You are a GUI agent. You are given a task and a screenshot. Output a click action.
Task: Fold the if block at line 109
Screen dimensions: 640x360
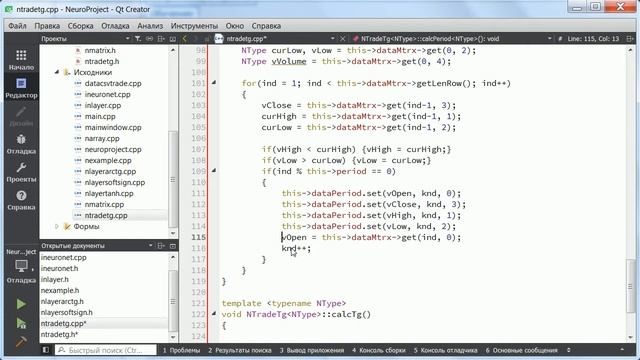213,171
